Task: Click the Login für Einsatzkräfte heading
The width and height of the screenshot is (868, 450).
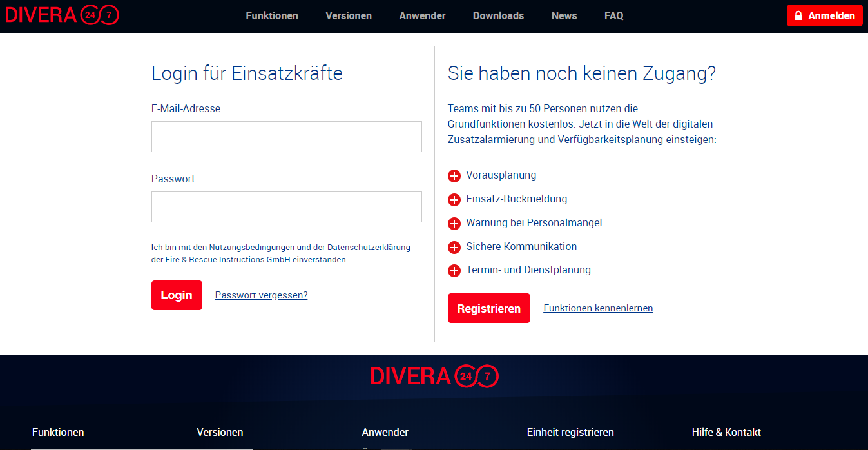Action: point(247,73)
